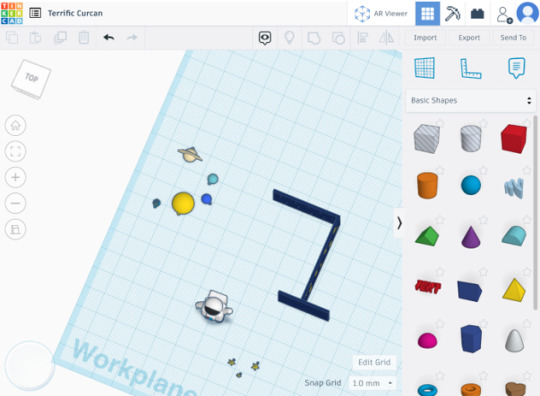Pick the orange Cylinder shape
Viewport: 540px width, 396px height.
tap(427, 186)
